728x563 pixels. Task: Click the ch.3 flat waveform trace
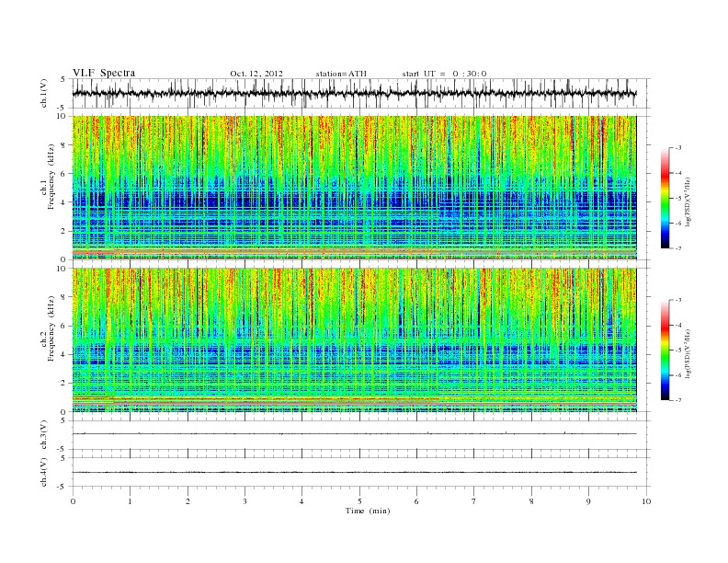354,434
